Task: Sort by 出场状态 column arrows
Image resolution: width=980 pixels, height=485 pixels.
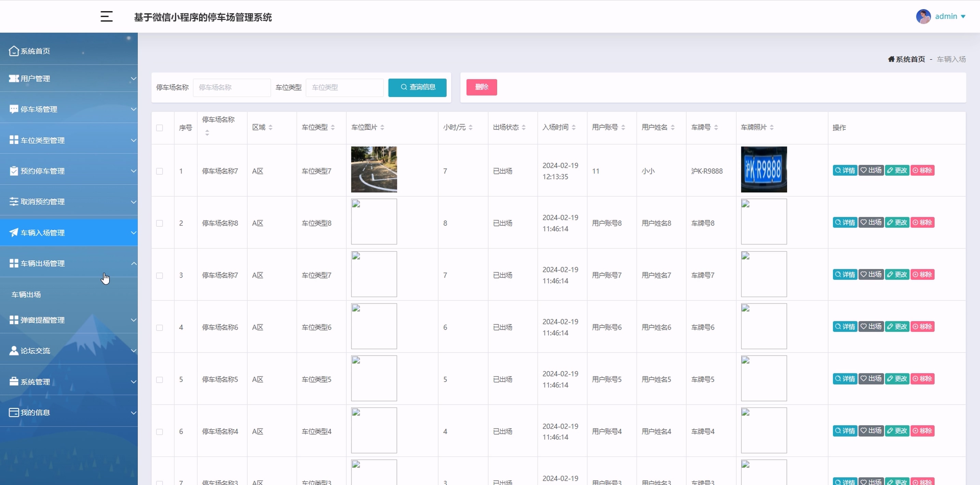Action: point(524,127)
